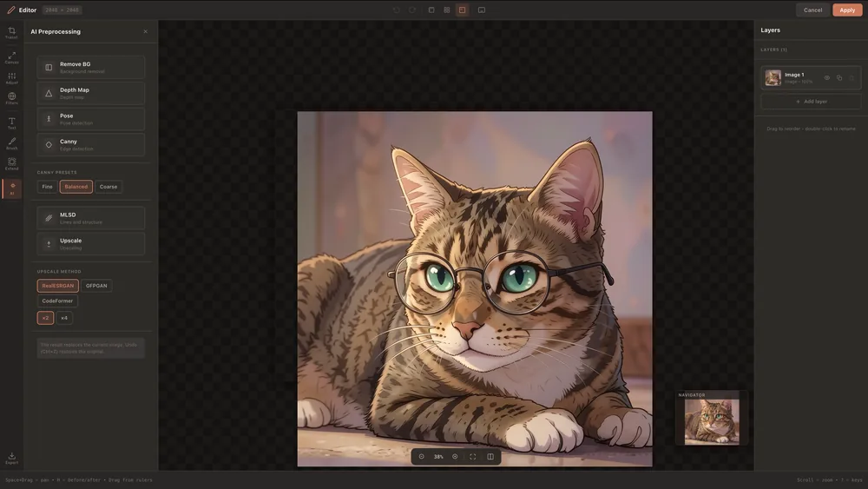
Task: Click the pencil Editor icon
Action: tap(11, 10)
